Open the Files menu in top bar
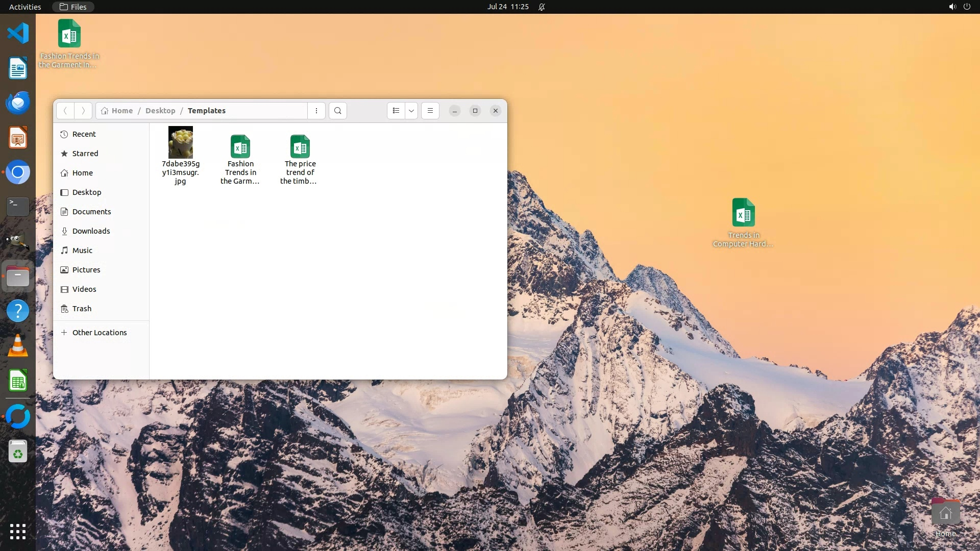 (x=73, y=7)
